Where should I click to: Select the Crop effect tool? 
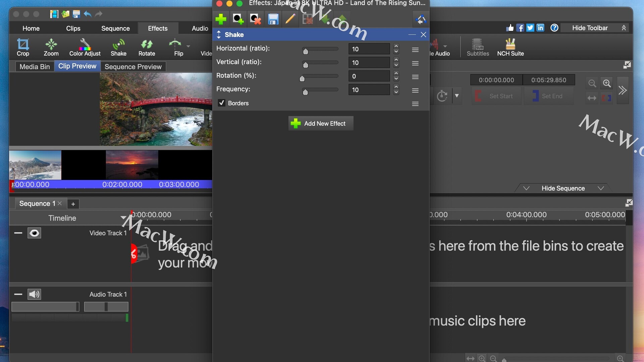click(23, 47)
